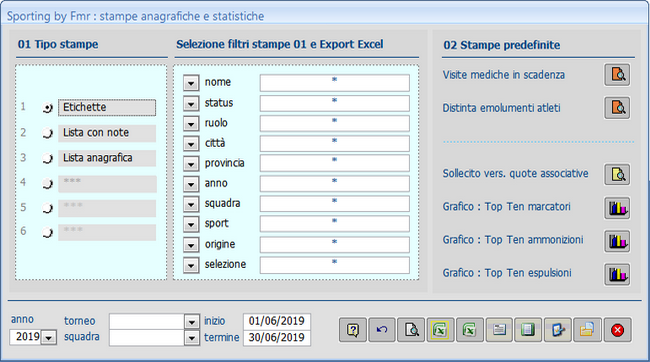Click the yellow-highlighted Excel export icon

click(x=440, y=330)
